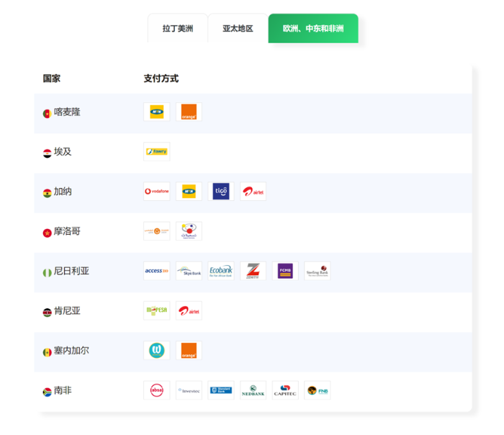Image resolution: width=504 pixels, height=435 pixels.
Task: Click the country name 加纳
Action: [x=63, y=192]
